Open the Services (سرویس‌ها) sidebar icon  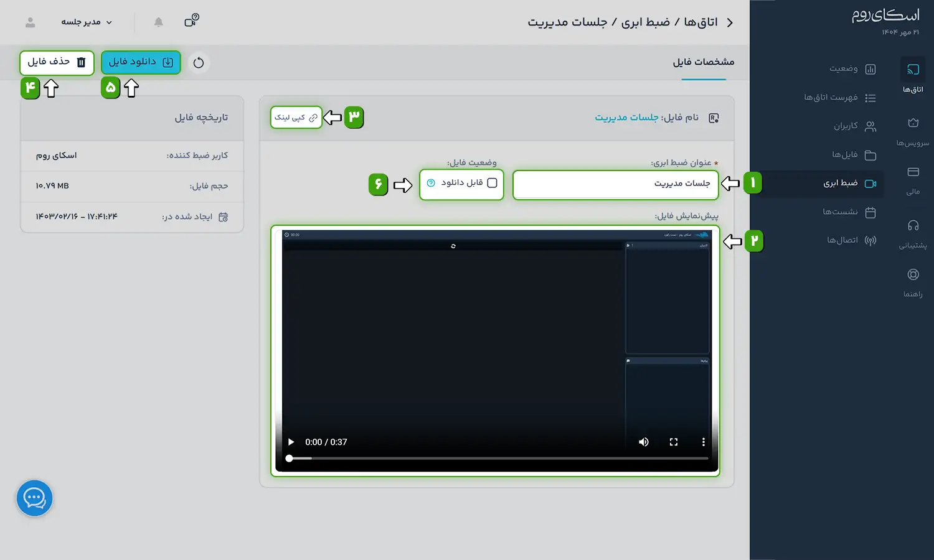(913, 124)
